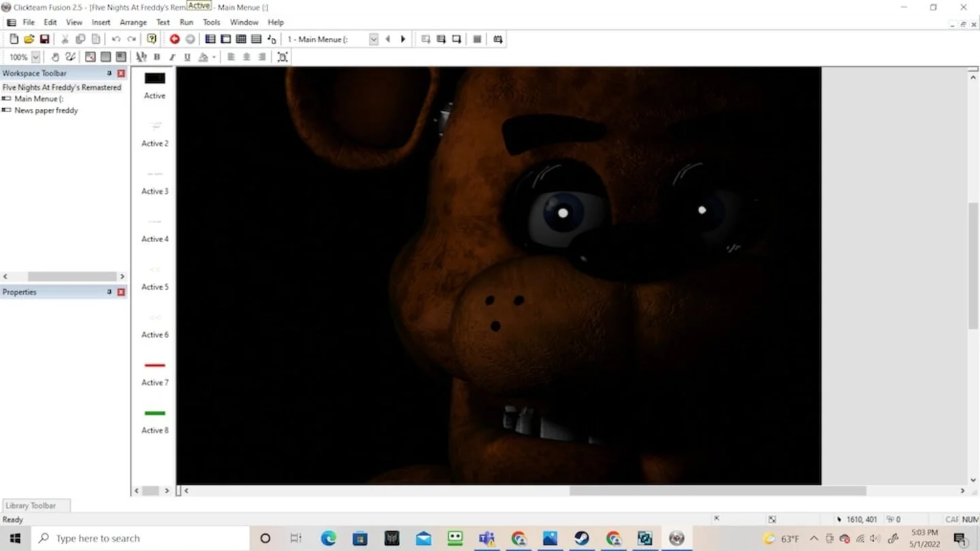Screen dimensions: 980x551
Task: Click the Redo arrow icon
Action: [131, 39]
